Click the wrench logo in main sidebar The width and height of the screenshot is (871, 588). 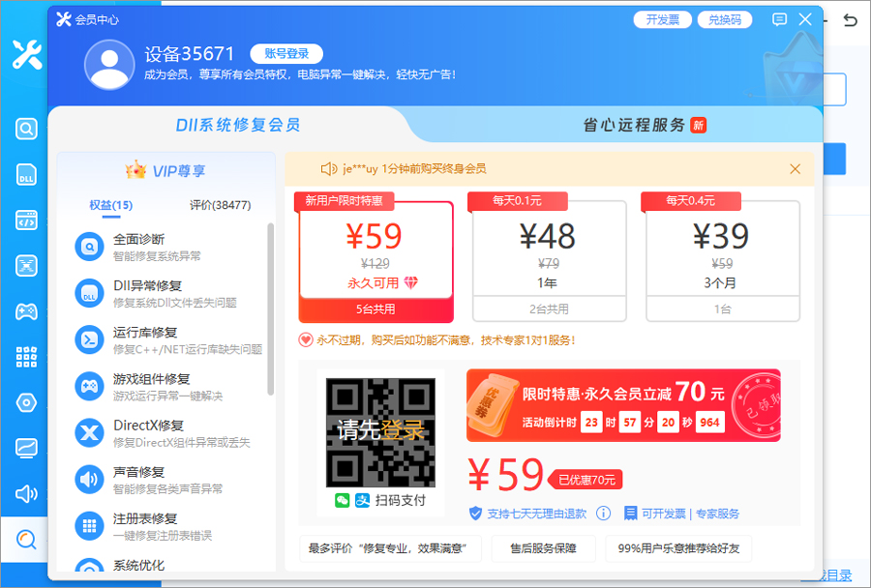[27, 54]
